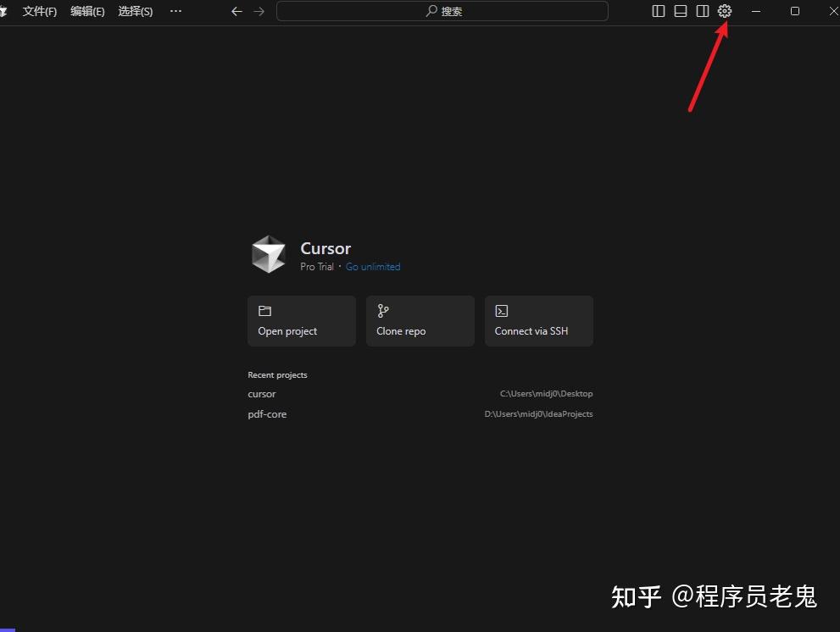This screenshot has width=840, height=632.
Task: Minimize the Cursor window
Action: (756, 11)
